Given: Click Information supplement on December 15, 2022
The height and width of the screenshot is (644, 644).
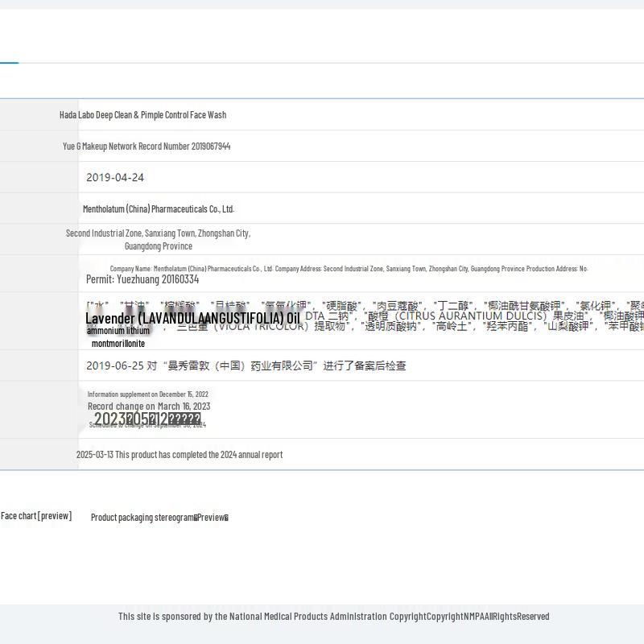Looking at the screenshot, I should pos(148,394).
